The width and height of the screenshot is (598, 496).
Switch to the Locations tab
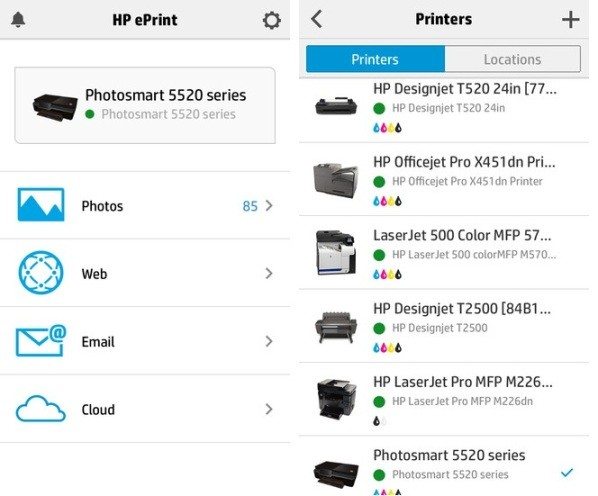(513, 59)
